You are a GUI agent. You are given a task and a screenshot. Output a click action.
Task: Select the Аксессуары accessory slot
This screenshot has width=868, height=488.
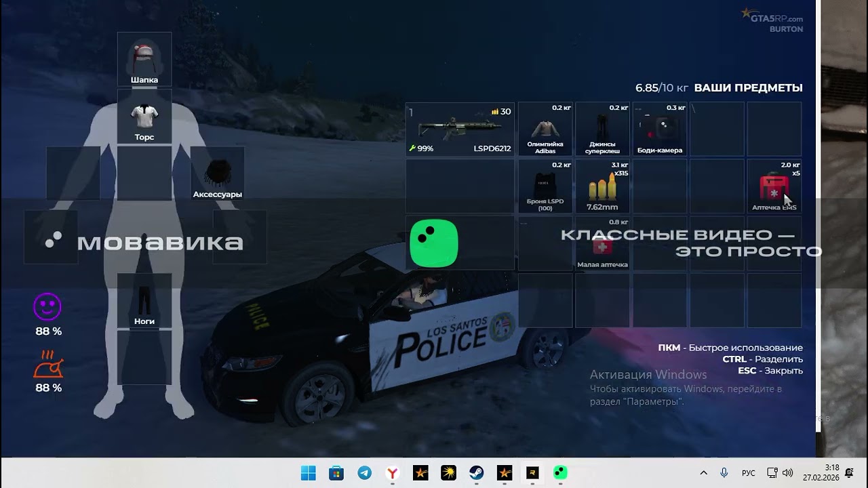[x=218, y=174]
